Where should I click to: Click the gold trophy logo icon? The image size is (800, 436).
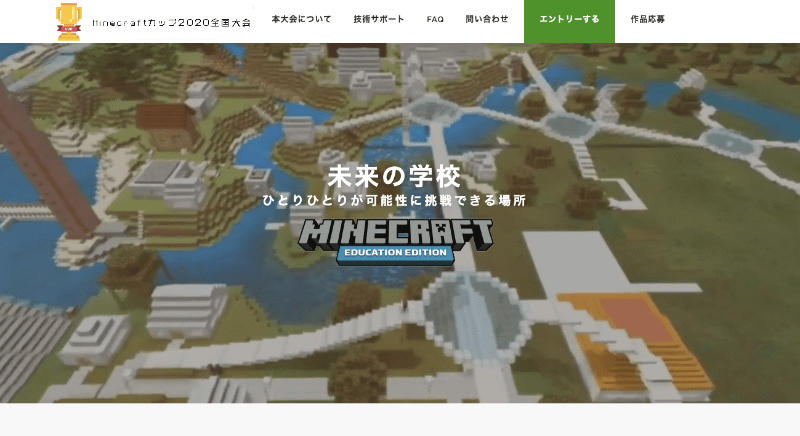(69, 22)
